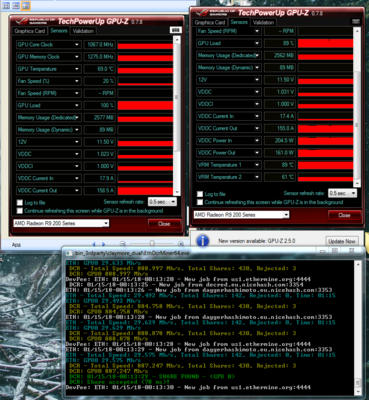Click the zoom slider handle below left GPU-Z

[152, 244]
